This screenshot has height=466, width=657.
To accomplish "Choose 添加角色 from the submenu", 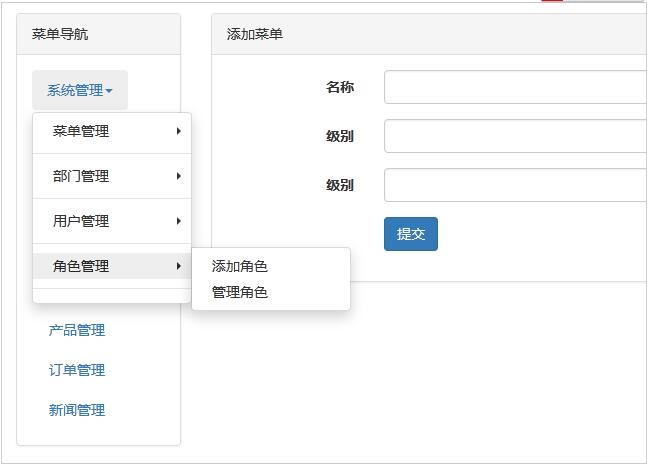I will click(240, 266).
